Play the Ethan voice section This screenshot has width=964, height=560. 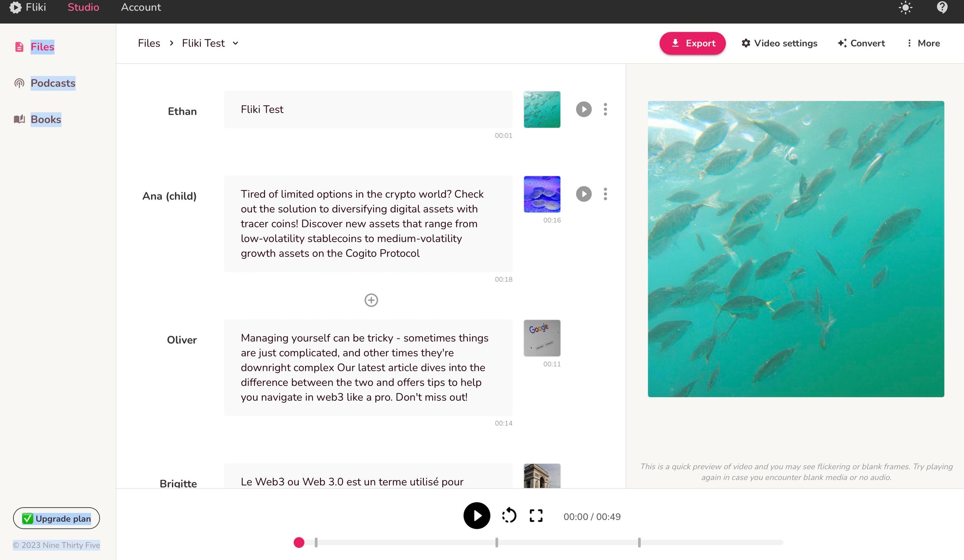[x=584, y=109]
